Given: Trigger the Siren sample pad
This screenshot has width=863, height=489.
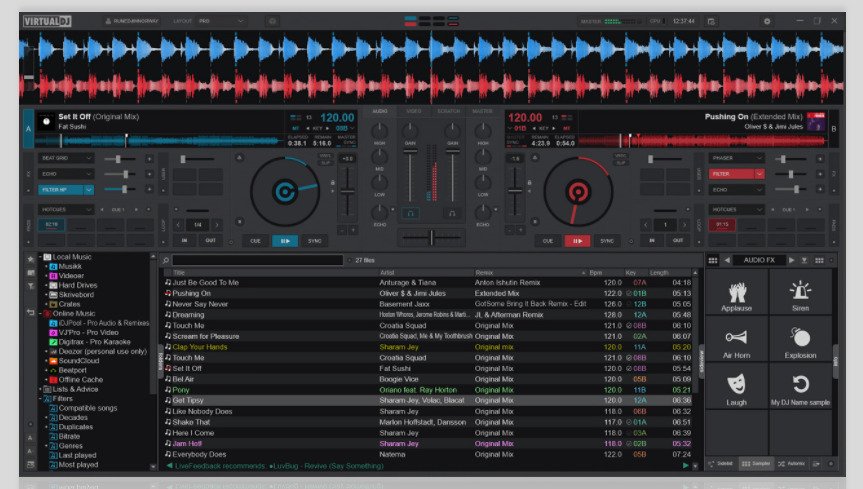Looking at the screenshot, I should coord(800,291).
